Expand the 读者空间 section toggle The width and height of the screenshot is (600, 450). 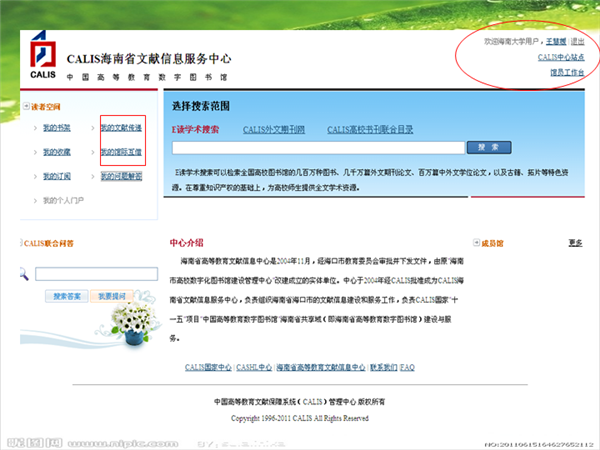click(26, 106)
